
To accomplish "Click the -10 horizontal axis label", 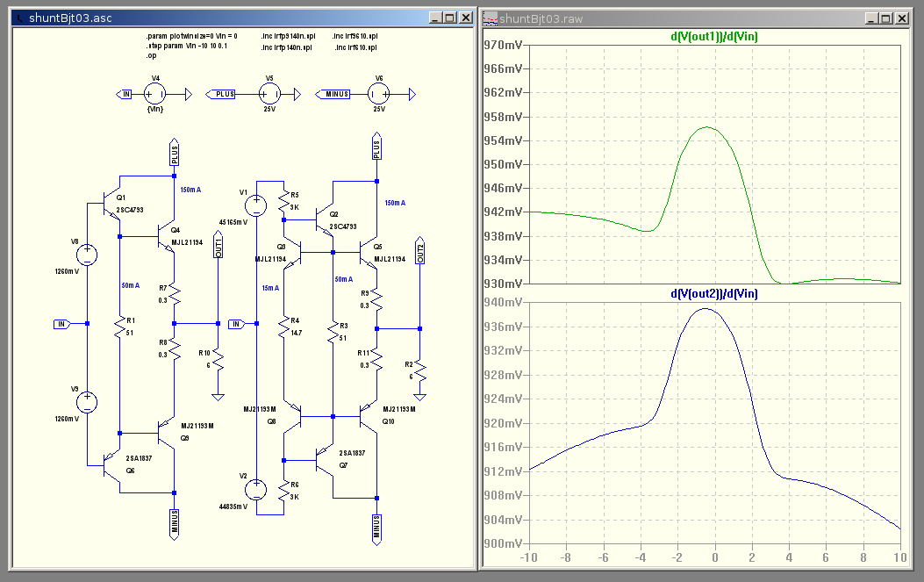I will point(528,557).
